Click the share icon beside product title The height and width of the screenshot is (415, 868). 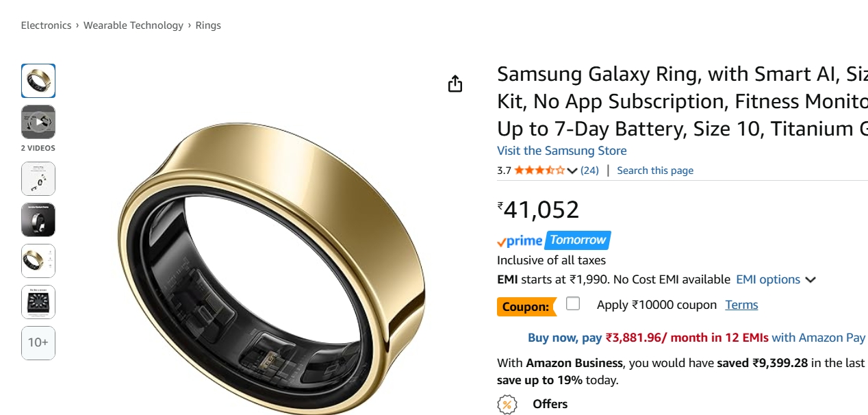457,83
